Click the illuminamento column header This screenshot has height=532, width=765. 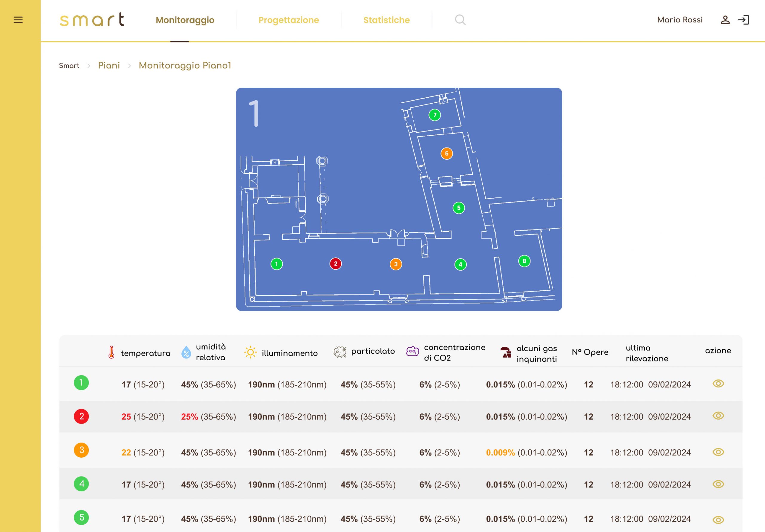click(290, 353)
